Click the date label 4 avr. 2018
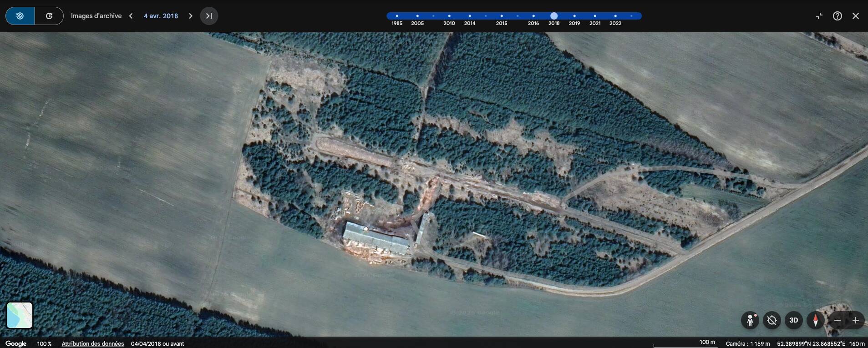 pyautogui.click(x=161, y=16)
